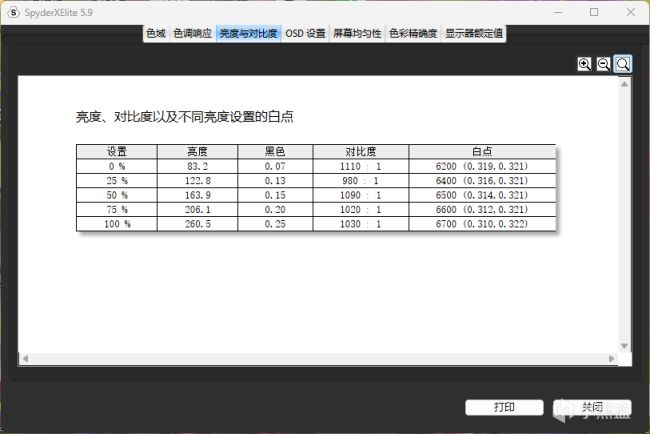Click the horizontal scrollbar track

click(x=318, y=359)
